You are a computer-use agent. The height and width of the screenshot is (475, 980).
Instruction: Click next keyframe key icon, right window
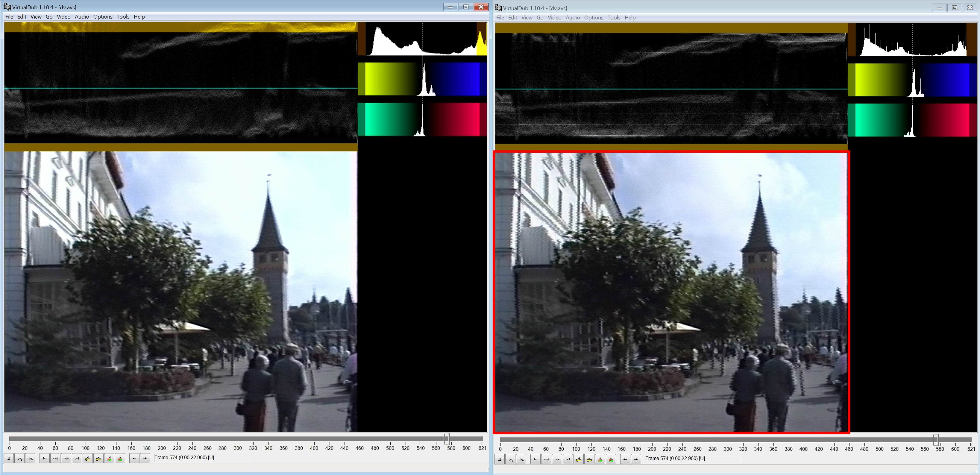coord(589,459)
